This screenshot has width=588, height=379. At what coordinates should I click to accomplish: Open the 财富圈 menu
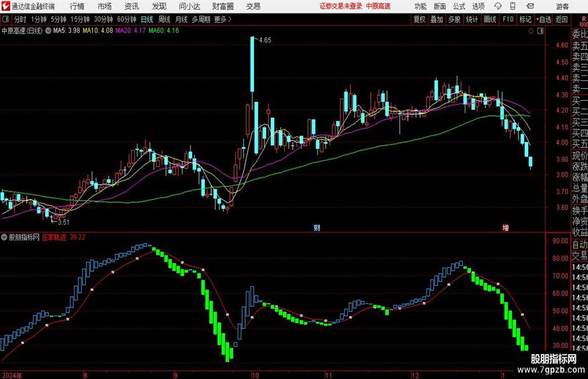pyautogui.click(x=223, y=6)
